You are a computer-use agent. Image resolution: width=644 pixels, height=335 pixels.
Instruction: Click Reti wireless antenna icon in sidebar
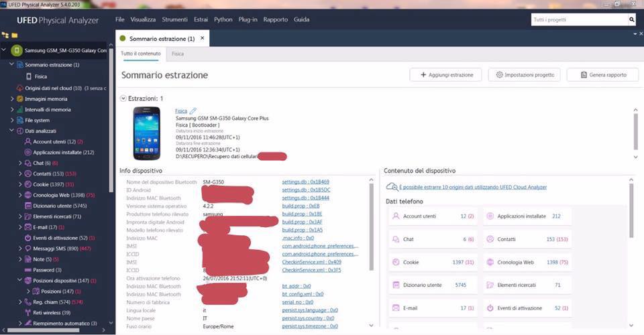(x=28, y=312)
